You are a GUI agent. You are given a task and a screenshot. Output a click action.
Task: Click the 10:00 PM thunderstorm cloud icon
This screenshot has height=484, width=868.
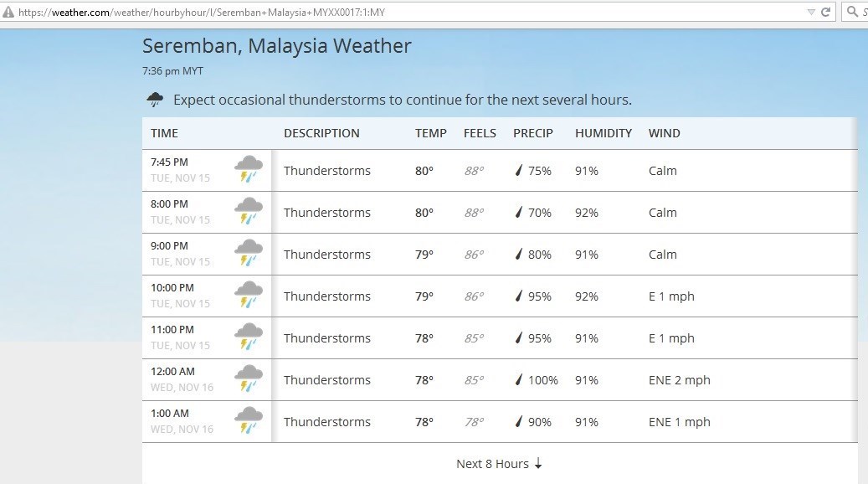(249, 295)
